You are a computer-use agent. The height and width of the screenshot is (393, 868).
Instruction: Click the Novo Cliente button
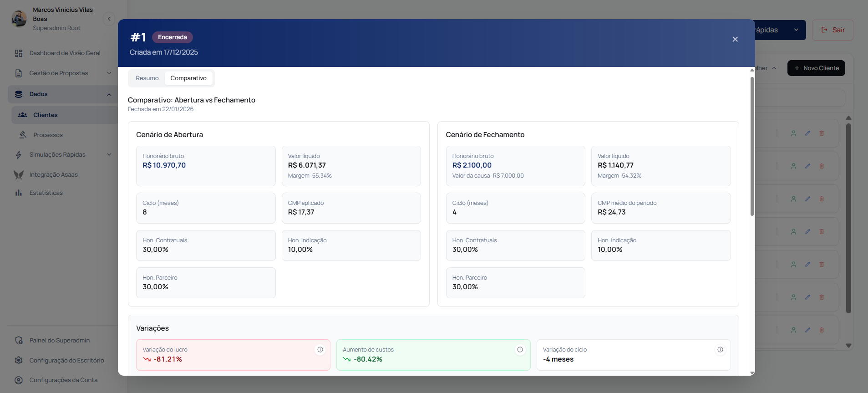coord(816,68)
